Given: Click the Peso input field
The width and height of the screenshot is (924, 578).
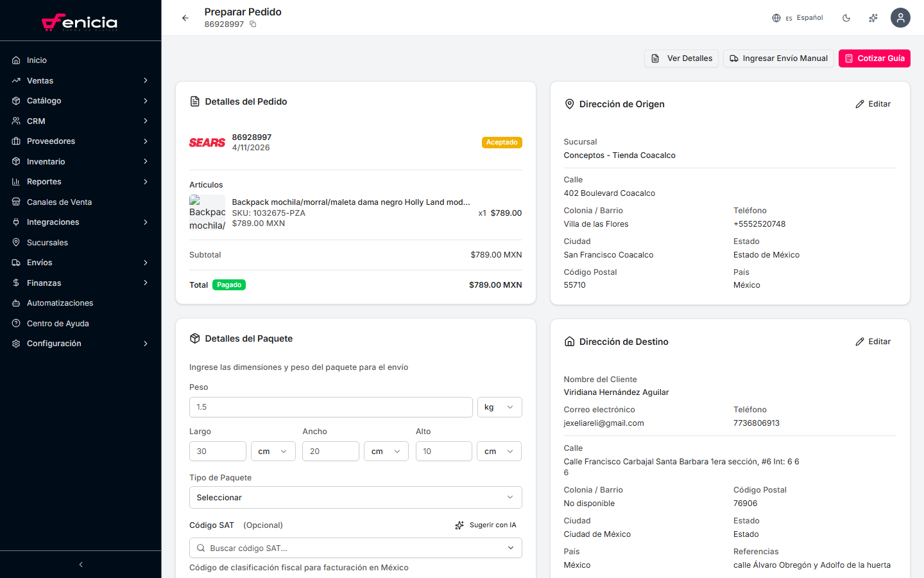Looking at the screenshot, I should 330,407.
